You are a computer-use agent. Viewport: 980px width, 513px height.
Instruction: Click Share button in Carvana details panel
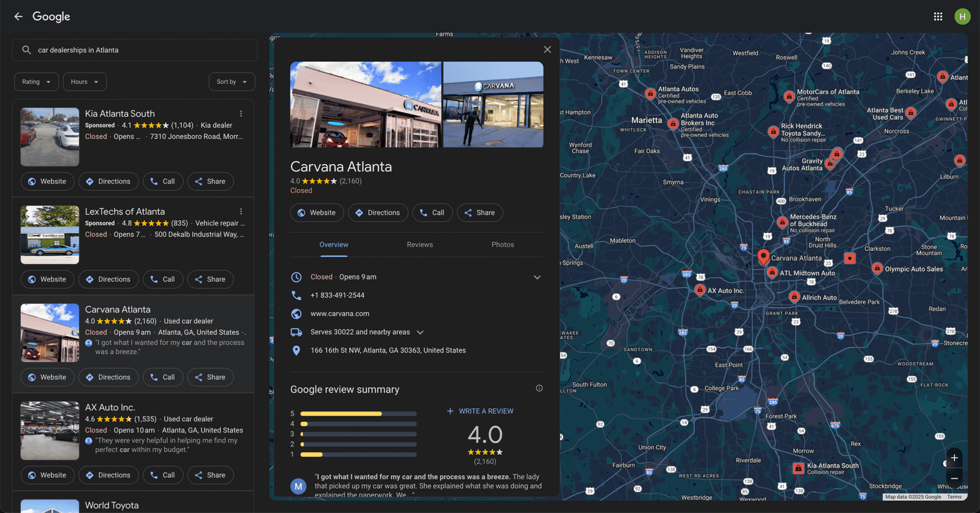point(480,212)
